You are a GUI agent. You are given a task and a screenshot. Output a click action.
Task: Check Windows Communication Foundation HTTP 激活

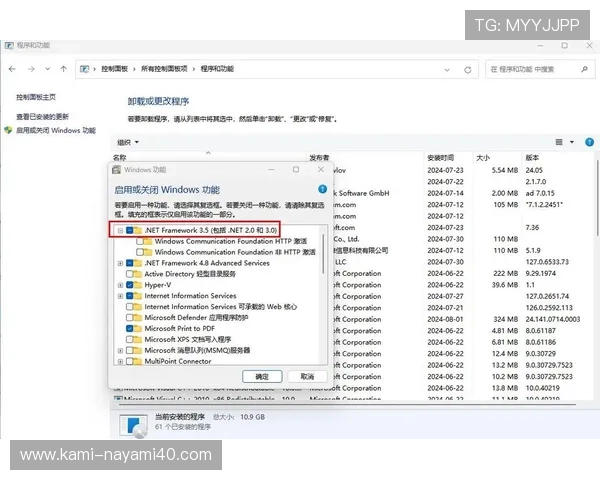(140, 242)
